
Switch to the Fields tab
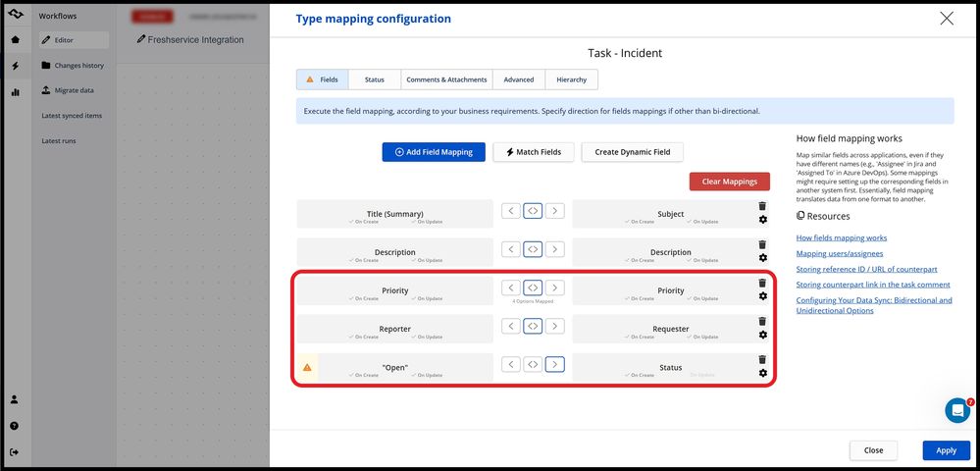point(322,79)
